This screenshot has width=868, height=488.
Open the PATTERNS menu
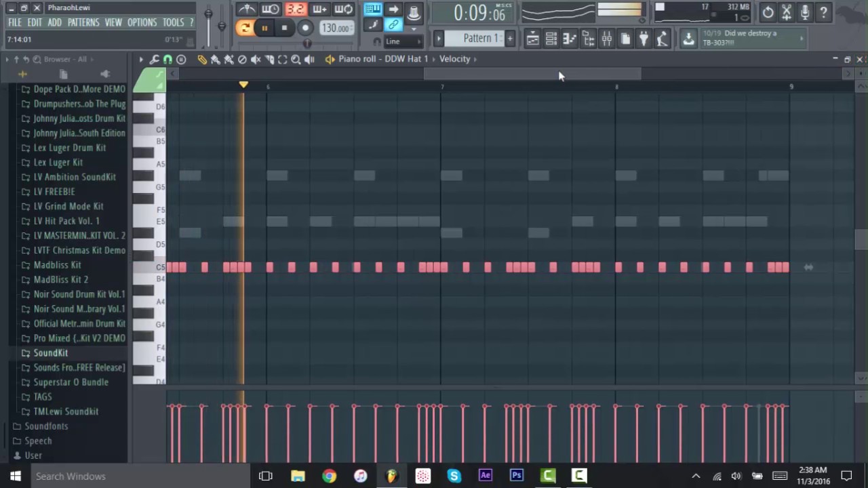[x=83, y=22]
